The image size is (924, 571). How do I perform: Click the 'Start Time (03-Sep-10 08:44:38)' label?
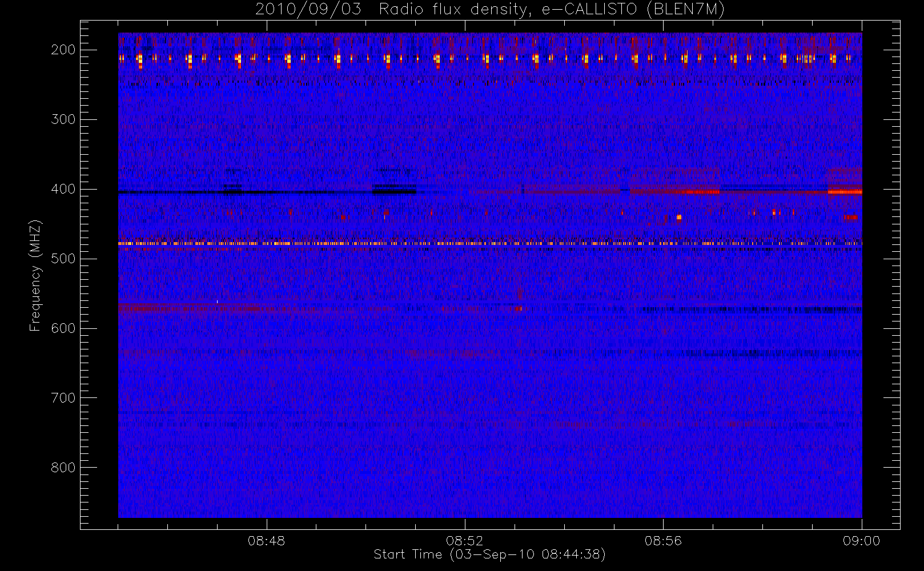click(489, 554)
